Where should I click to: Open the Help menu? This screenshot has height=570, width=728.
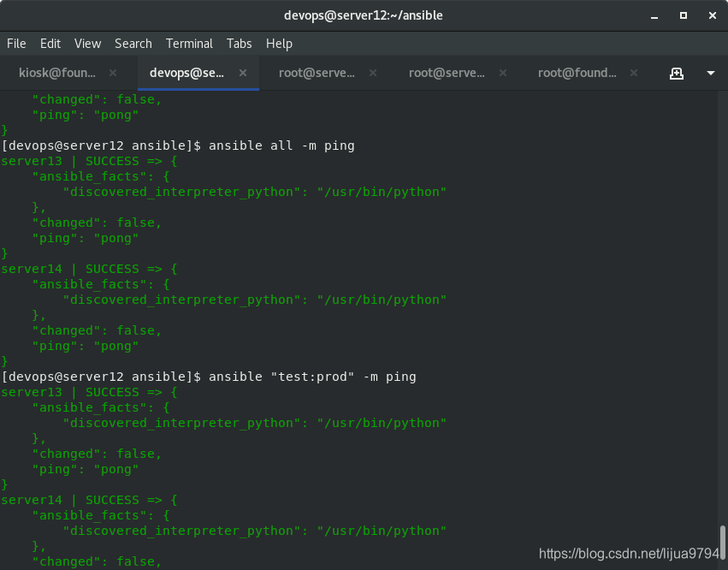(x=279, y=44)
